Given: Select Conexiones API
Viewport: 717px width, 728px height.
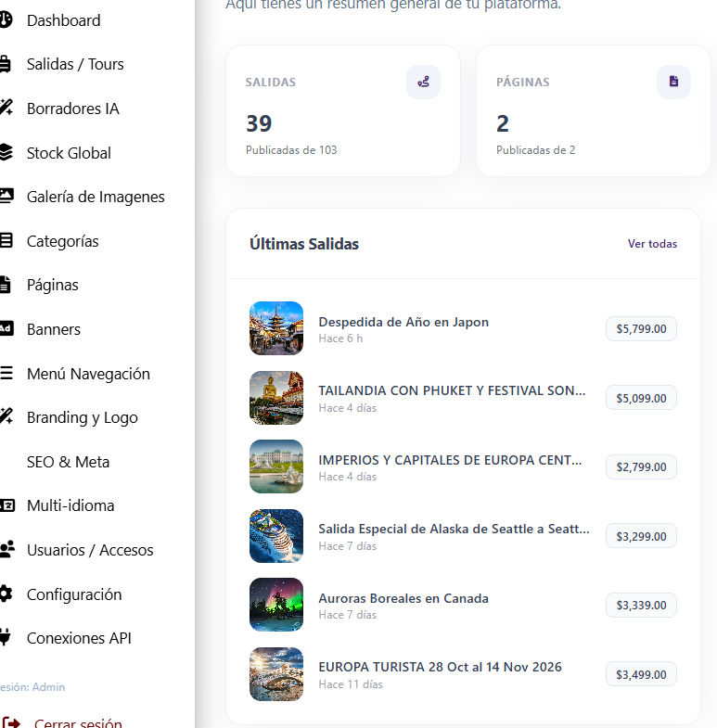Looking at the screenshot, I should tap(79, 638).
